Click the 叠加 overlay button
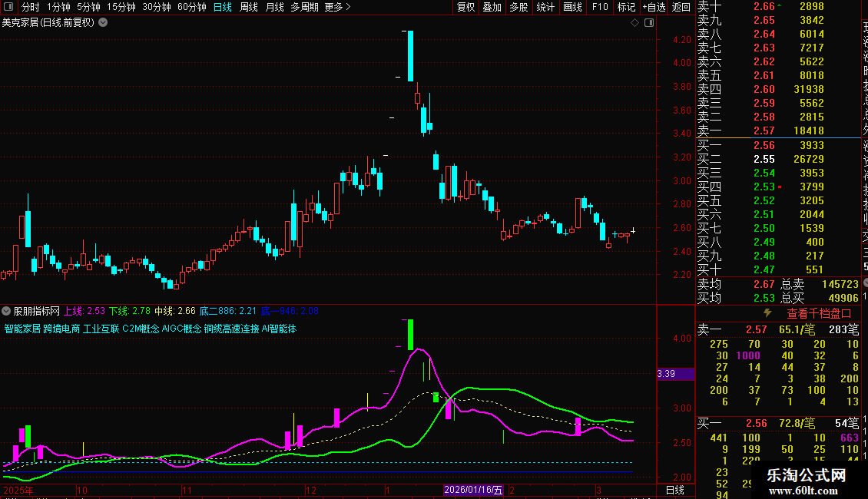The width and height of the screenshot is (868, 499). pyautogui.click(x=492, y=7)
